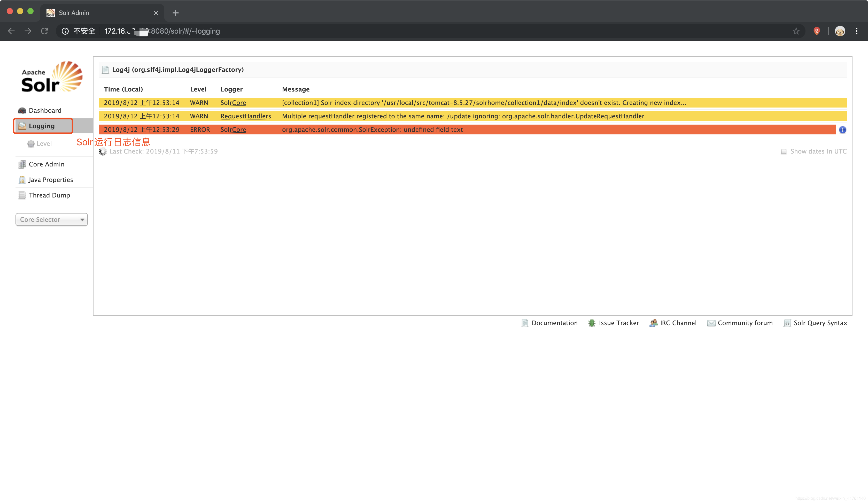Open the Community forum footer link

pos(745,323)
